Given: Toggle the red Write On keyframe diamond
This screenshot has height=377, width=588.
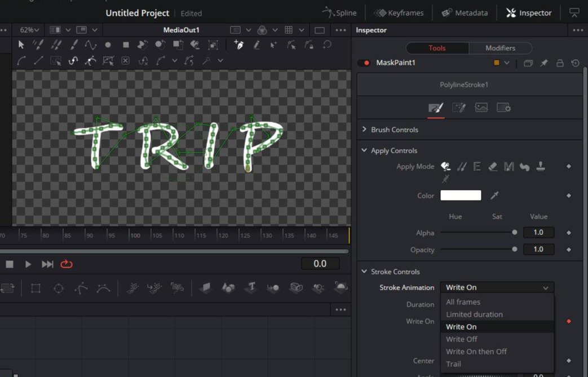Looking at the screenshot, I should [569, 322].
